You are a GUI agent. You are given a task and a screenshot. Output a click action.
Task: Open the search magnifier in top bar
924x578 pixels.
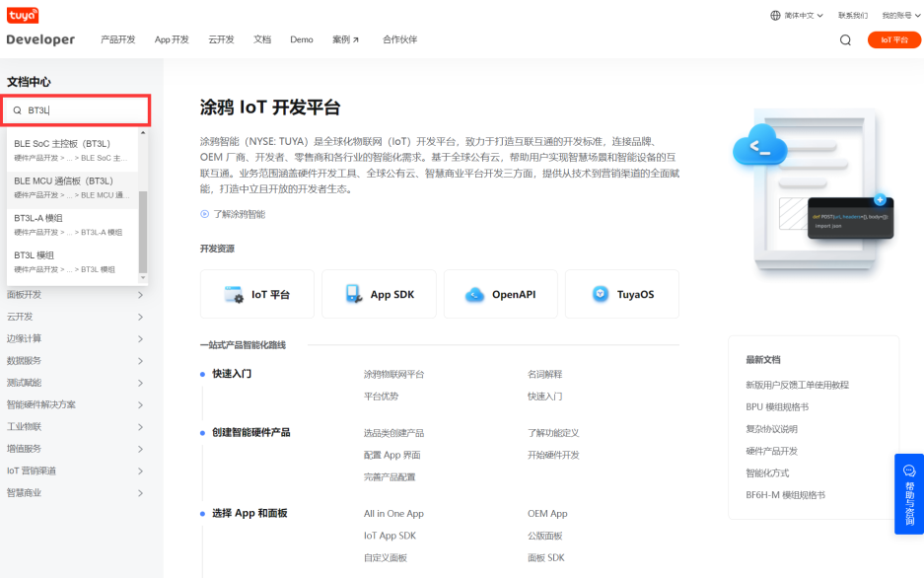pyautogui.click(x=845, y=40)
